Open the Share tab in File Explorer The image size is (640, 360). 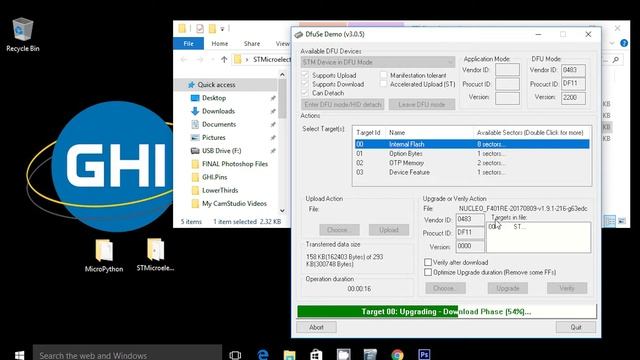coord(252,43)
